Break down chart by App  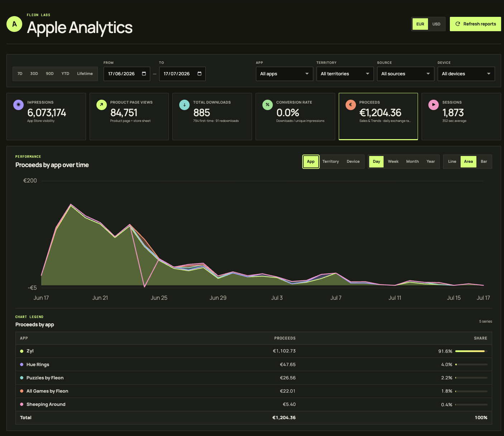coord(311,161)
